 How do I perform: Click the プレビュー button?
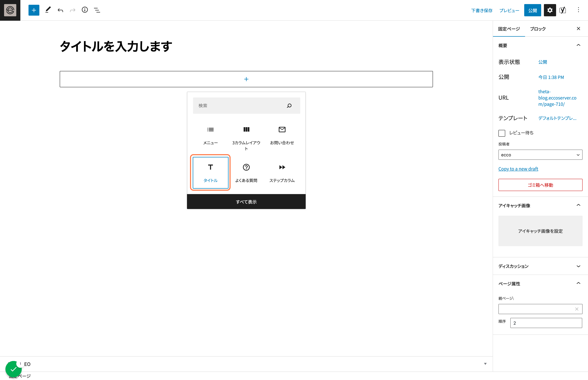coord(509,10)
